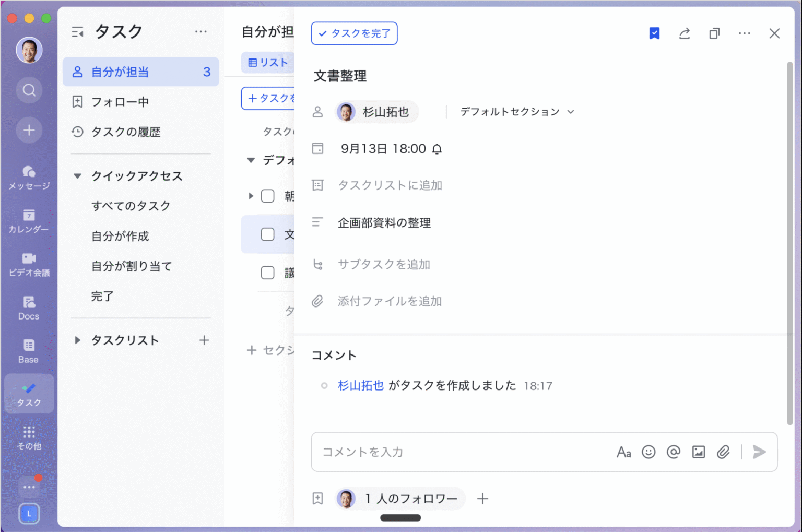Image resolution: width=802 pixels, height=532 pixels.
Task: Check the 文書整理 task checkbox
Action: point(267,234)
